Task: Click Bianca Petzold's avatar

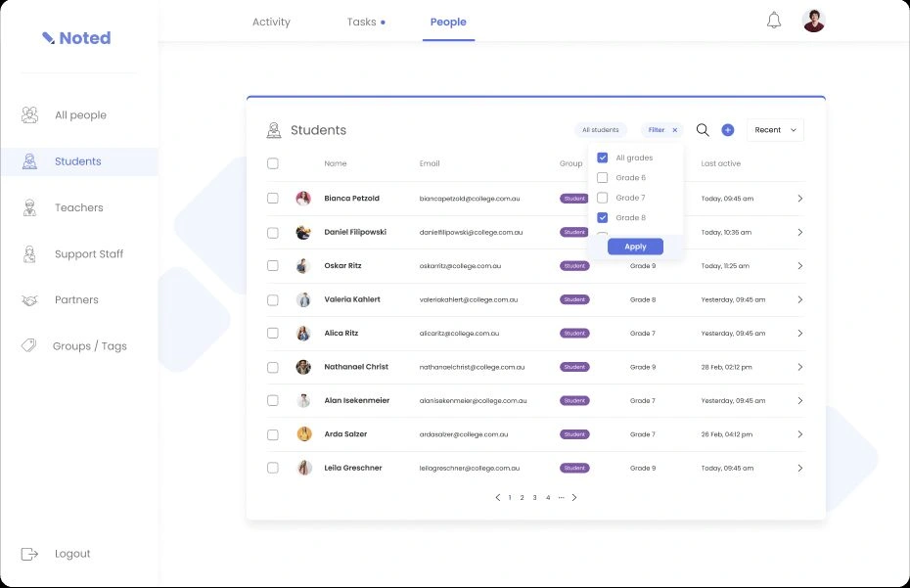Action: click(x=303, y=199)
